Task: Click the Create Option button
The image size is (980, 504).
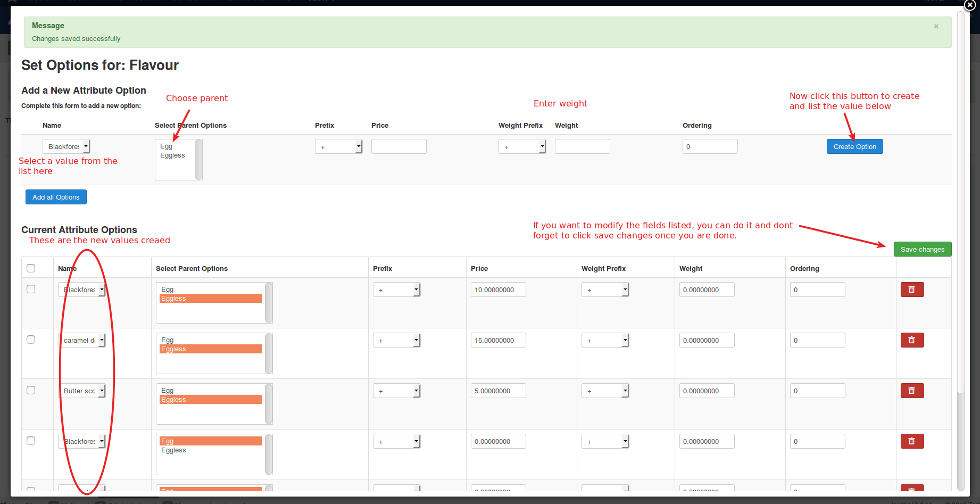Action: (x=854, y=146)
